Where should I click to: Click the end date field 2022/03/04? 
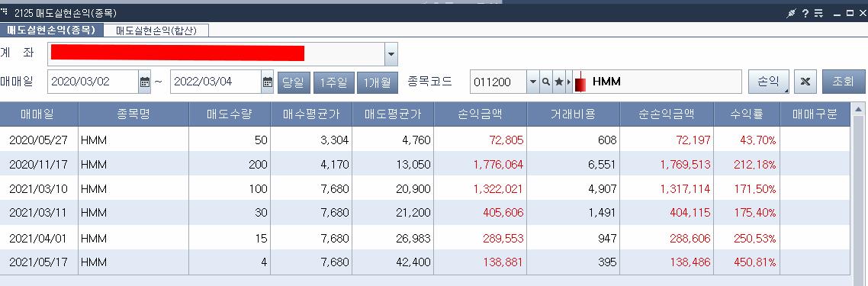[216, 82]
